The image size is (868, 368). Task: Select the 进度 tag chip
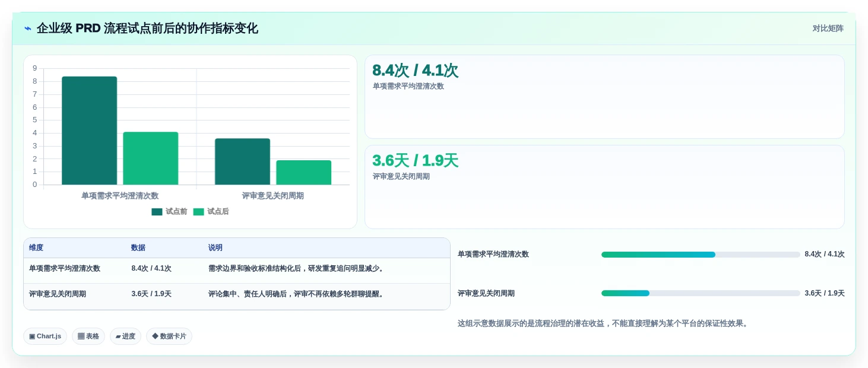click(125, 337)
